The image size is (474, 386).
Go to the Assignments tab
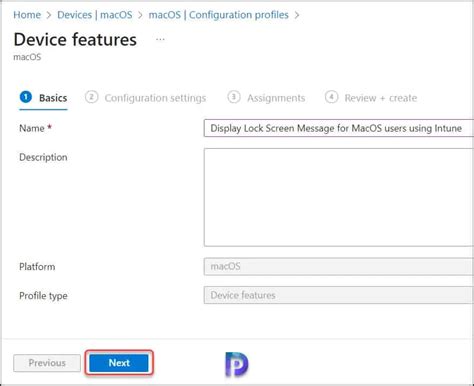(276, 98)
